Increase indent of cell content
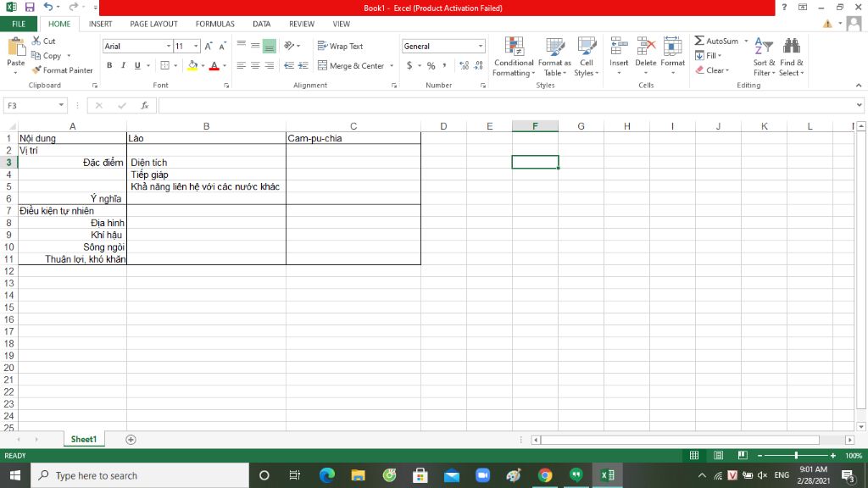 303,65
